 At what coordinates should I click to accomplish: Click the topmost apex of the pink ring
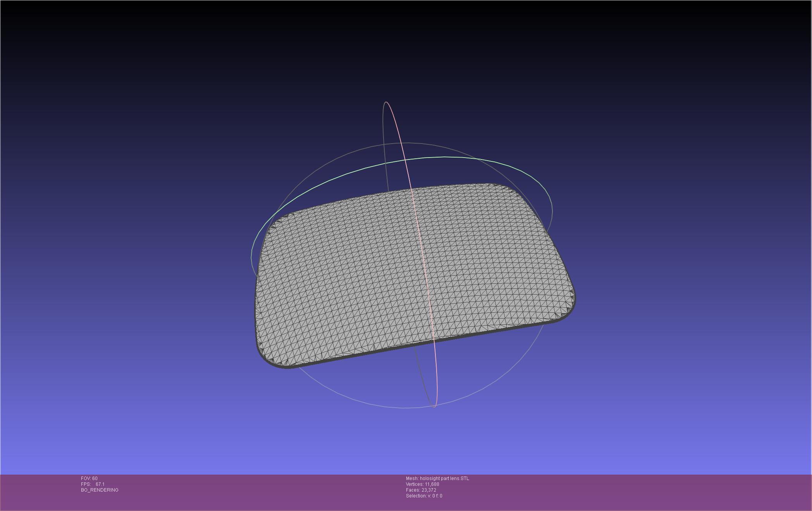pos(386,102)
